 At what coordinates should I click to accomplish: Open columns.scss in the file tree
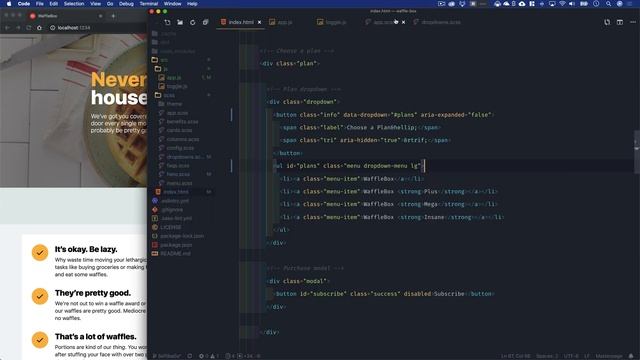click(179, 139)
